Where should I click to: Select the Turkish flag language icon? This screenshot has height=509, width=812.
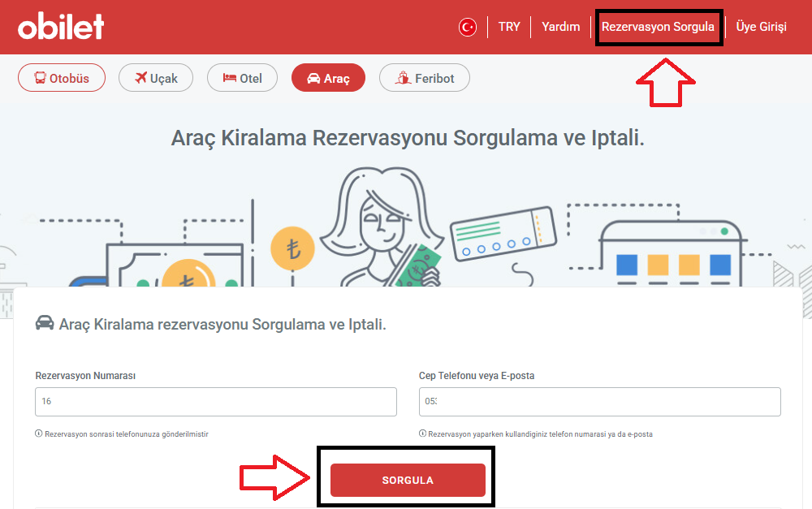pos(468,27)
